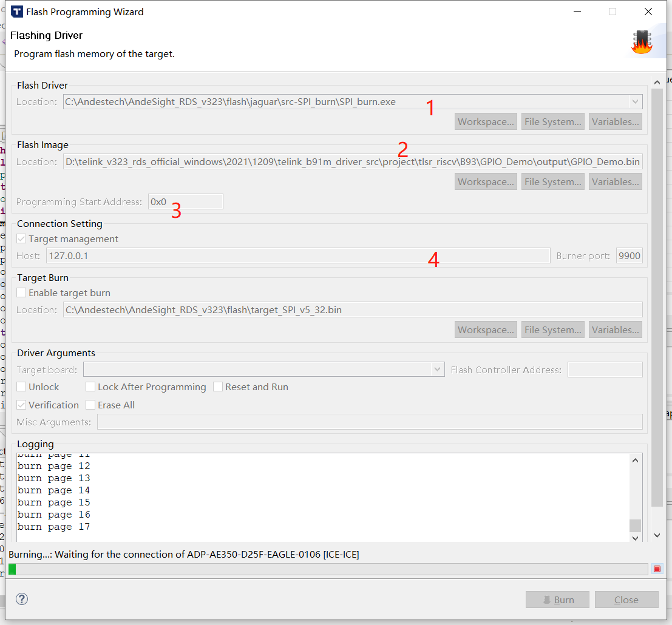Screen dimensions: 672x625
Task: Click the Misc Arguments field
Action: point(370,422)
